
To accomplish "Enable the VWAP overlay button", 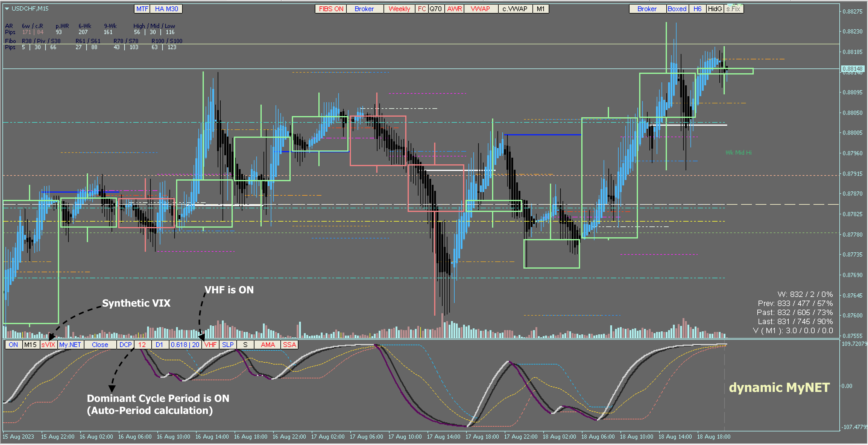I will tap(480, 9).
